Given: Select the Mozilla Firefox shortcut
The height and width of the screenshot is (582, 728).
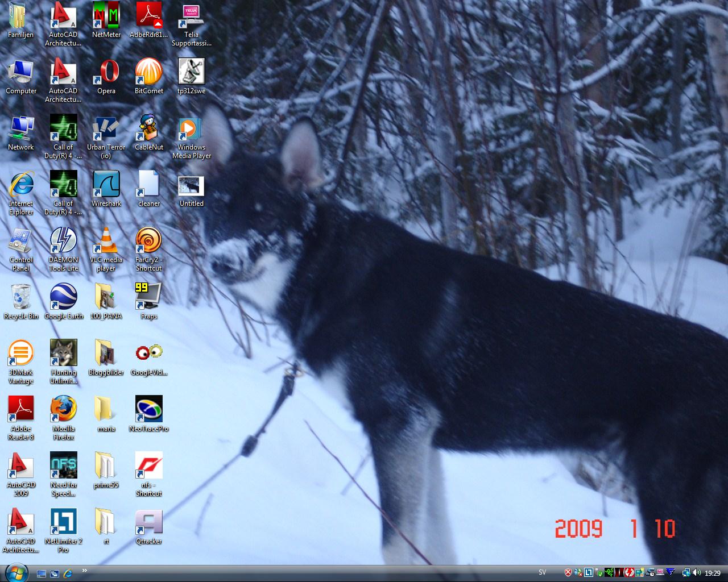Looking at the screenshot, I should tap(63, 410).
